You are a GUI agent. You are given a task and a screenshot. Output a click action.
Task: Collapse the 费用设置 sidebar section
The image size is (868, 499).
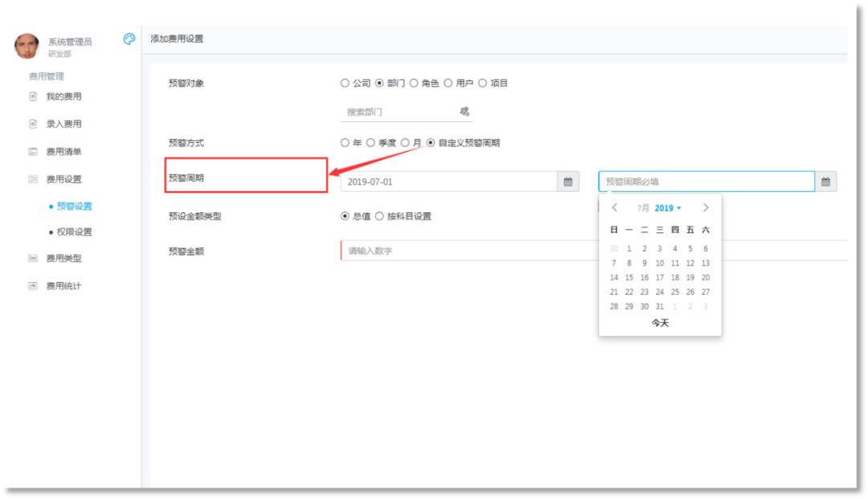[x=63, y=179]
